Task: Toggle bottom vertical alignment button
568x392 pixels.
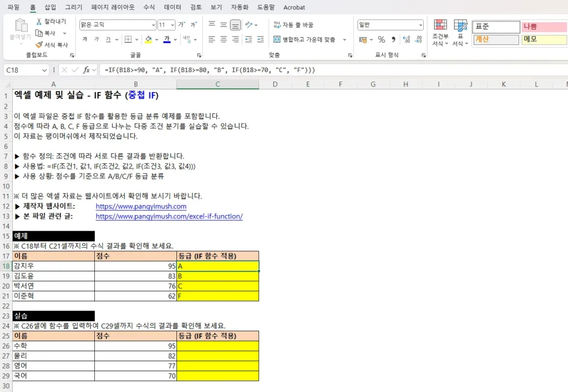Action: (235, 24)
